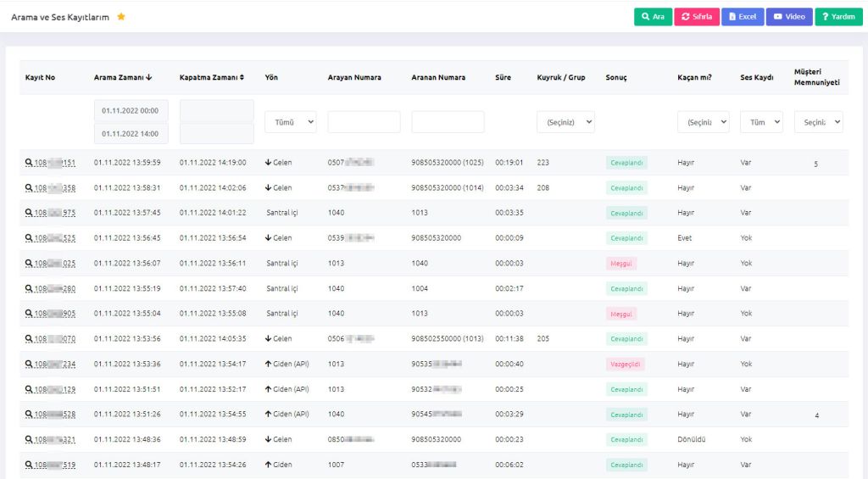Open the Yardım help button

(x=838, y=17)
